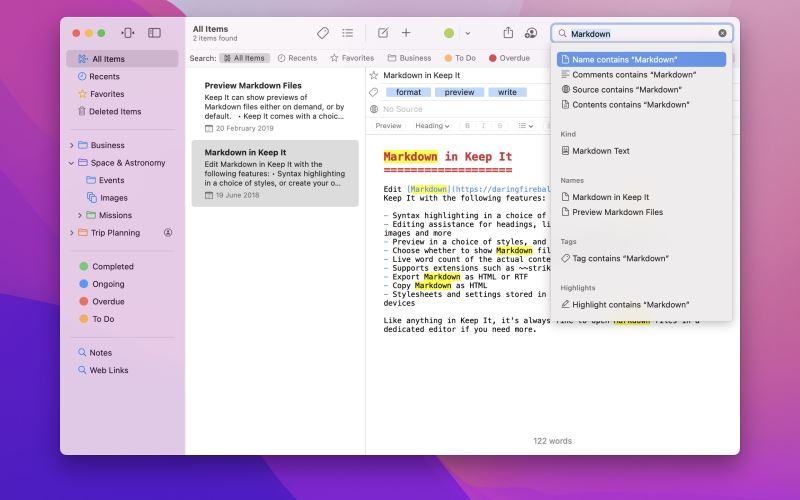
Task: Expand the Trip Planning folder chevron
Action: pos(71,233)
